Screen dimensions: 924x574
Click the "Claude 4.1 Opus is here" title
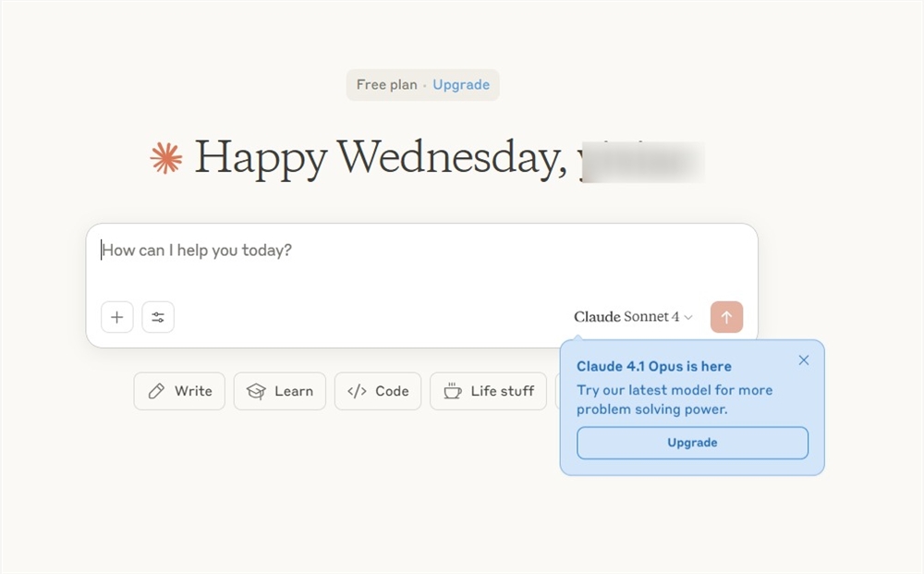coord(653,367)
